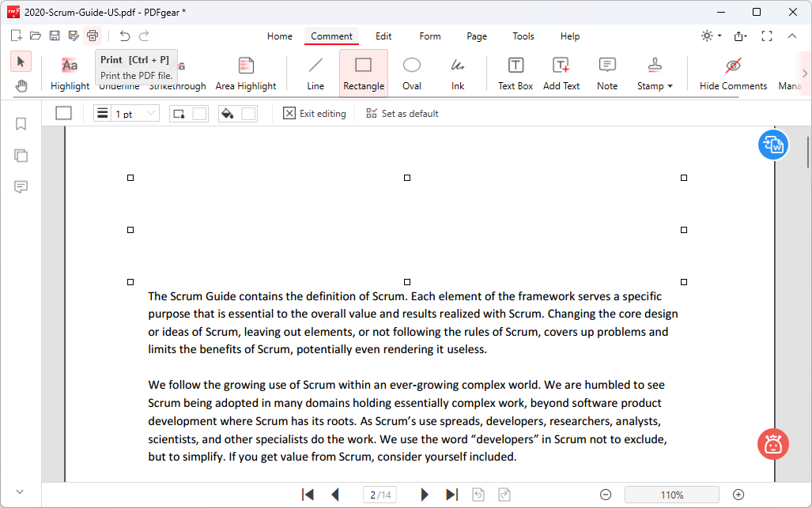Open the appearance theme dropdown
This screenshot has height=508, width=812.
(x=708, y=36)
